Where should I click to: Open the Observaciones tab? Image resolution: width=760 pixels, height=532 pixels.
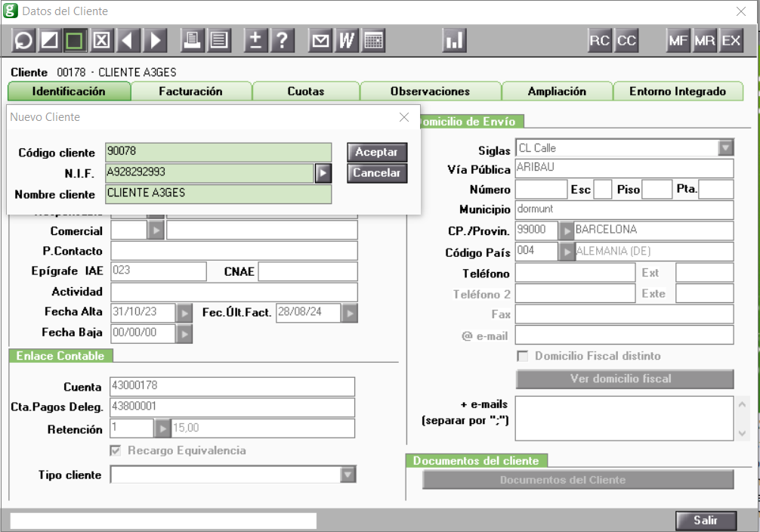[430, 91]
